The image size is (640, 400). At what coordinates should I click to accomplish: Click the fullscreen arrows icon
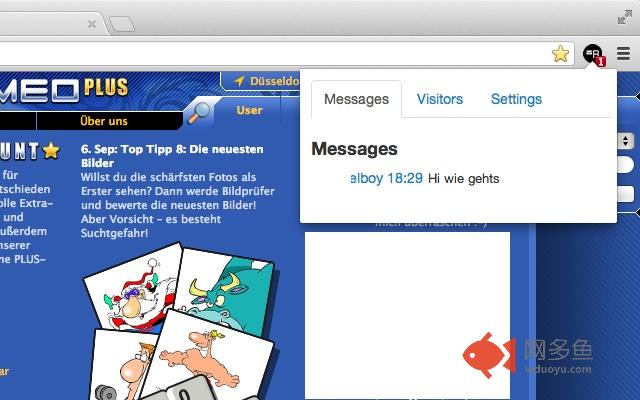click(624, 17)
